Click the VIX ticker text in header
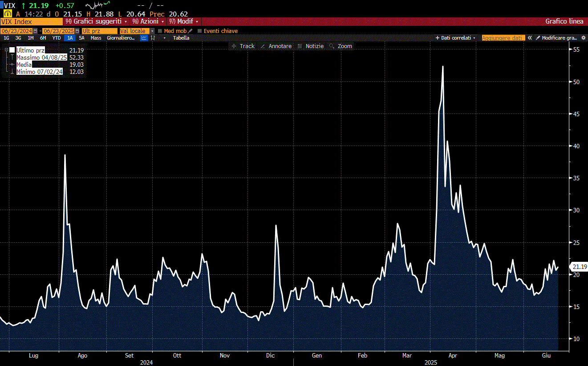 coord(9,5)
